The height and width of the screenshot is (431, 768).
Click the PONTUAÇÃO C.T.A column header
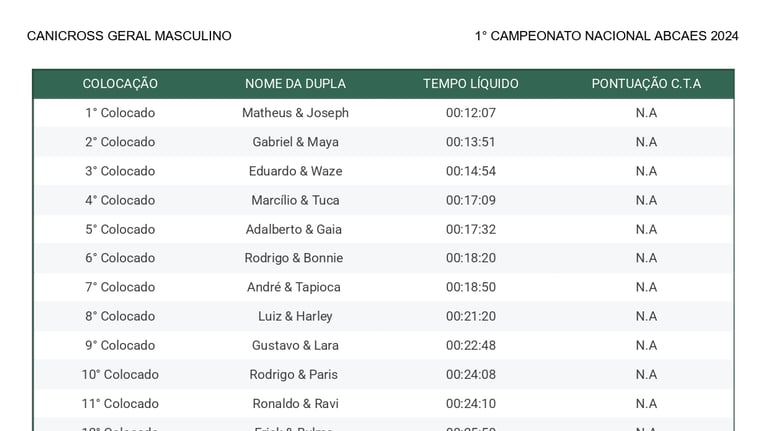pos(646,84)
